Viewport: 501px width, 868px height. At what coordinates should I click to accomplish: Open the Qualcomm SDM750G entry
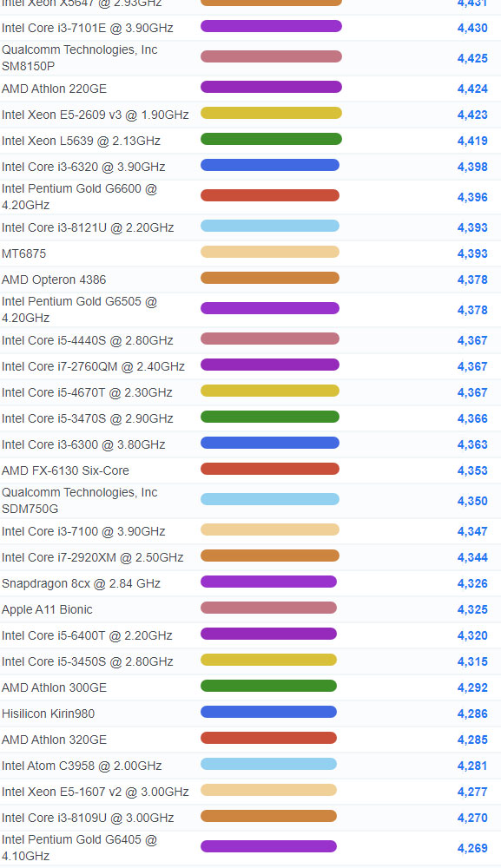(80, 501)
